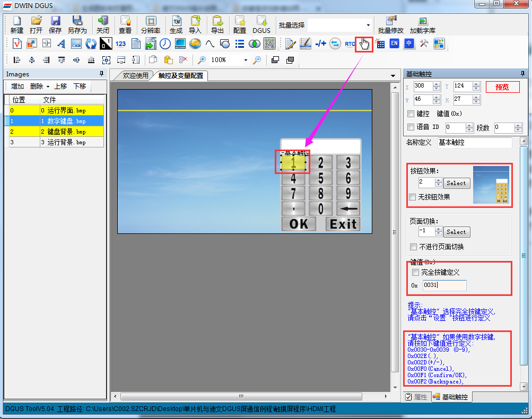This screenshot has width=532, height=419.
Task: Click the red 预览 preview button
Action: (x=502, y=87)
